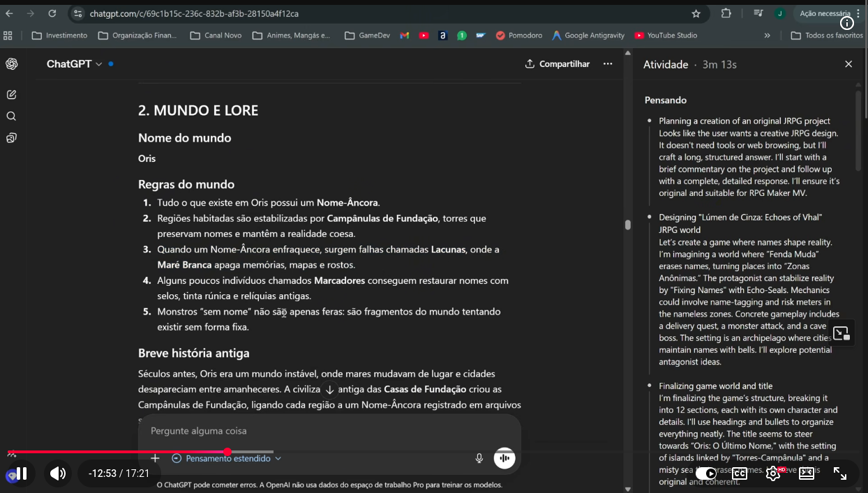Click the Breve história antiga heading
The width and height of the screenshot is (868, 493).
(194, 353)
